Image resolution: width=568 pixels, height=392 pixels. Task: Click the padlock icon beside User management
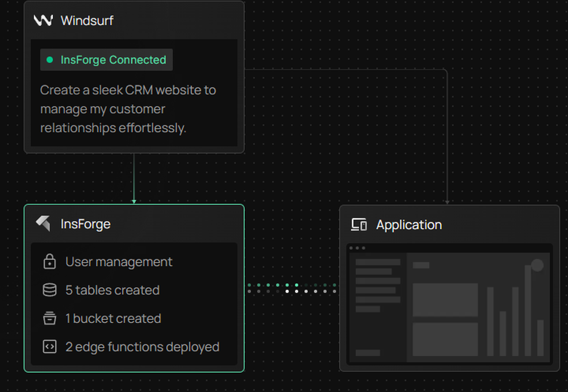(49, 262)
